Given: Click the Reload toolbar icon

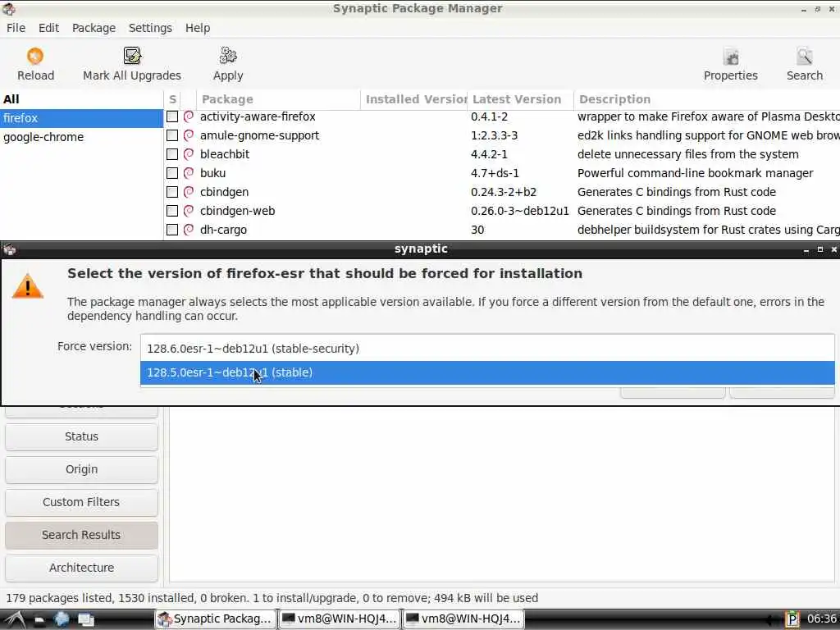Looking at the screenshot, I should tap(35, 56).
